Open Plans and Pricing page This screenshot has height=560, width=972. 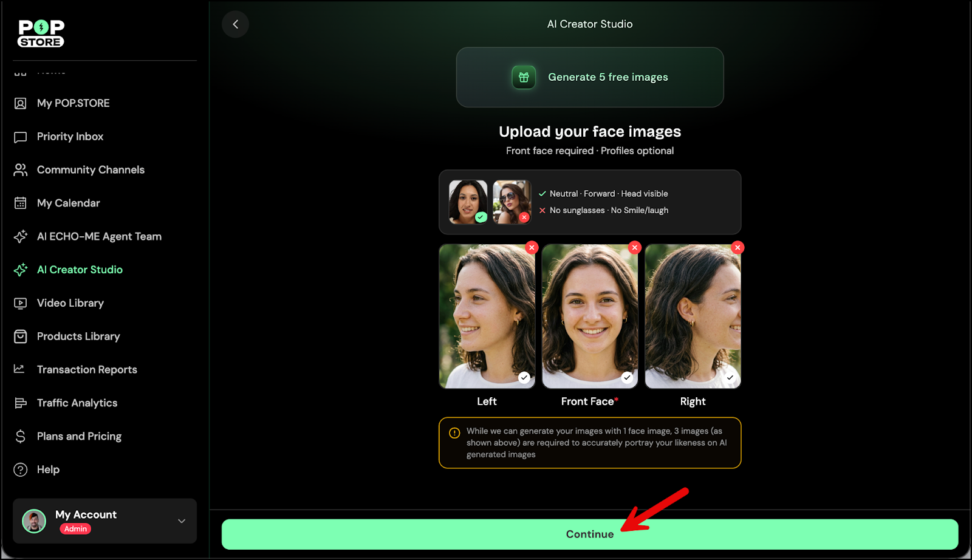79,437
